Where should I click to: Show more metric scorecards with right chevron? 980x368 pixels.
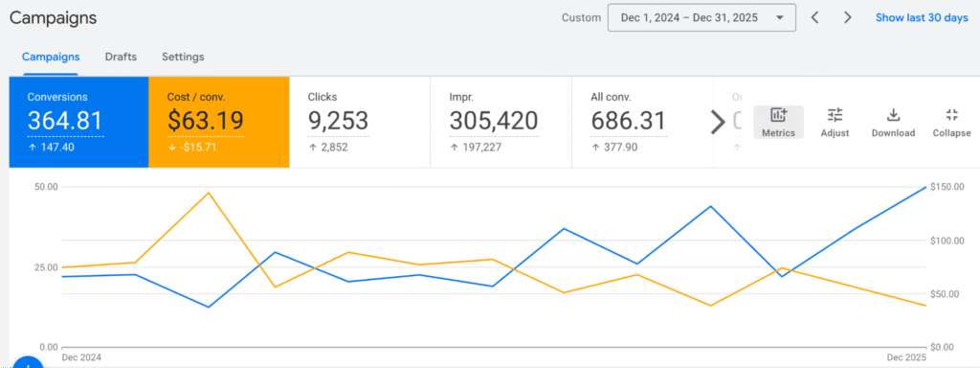[718, 123]
